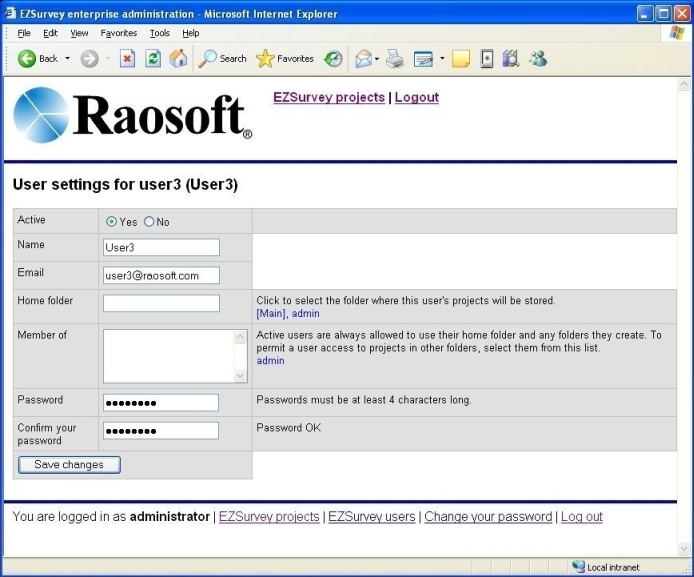694x577 pixels.
Task: Click the Logout link at top
Action: (416, 98)
